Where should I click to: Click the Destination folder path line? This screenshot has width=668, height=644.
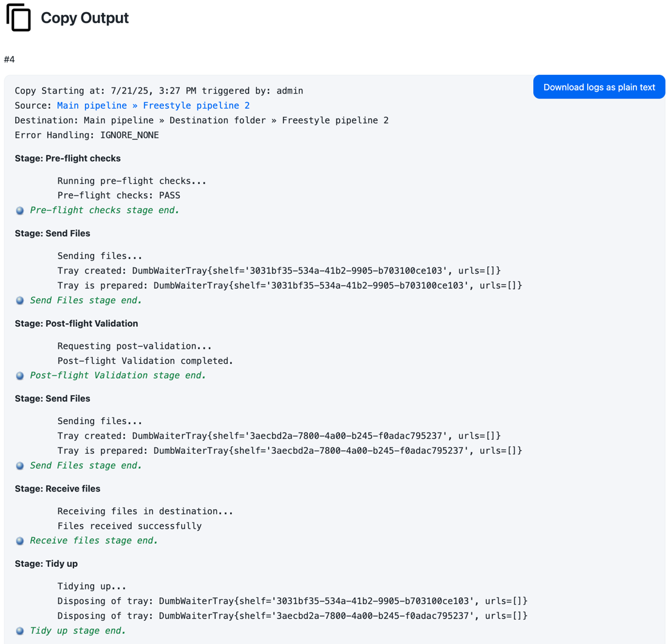click(x=202, y=120)
